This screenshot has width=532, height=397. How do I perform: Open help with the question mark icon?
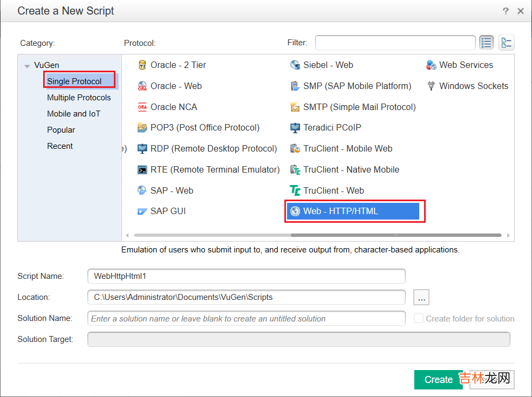[x=506, y=11]
